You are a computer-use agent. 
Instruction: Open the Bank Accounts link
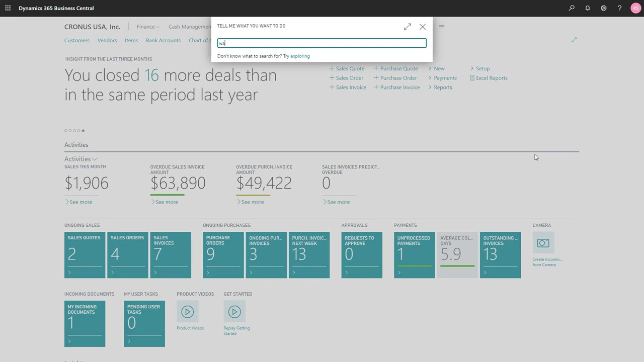click(163, 40)
